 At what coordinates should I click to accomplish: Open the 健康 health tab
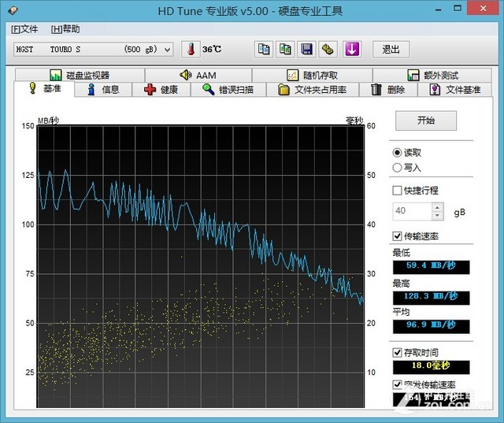pos(161,90)
